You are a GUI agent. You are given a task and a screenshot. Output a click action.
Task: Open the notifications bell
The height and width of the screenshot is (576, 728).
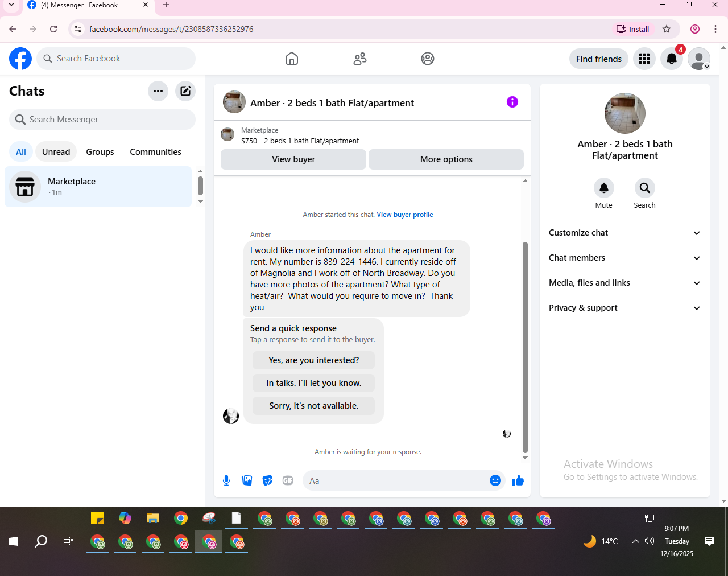672,59
